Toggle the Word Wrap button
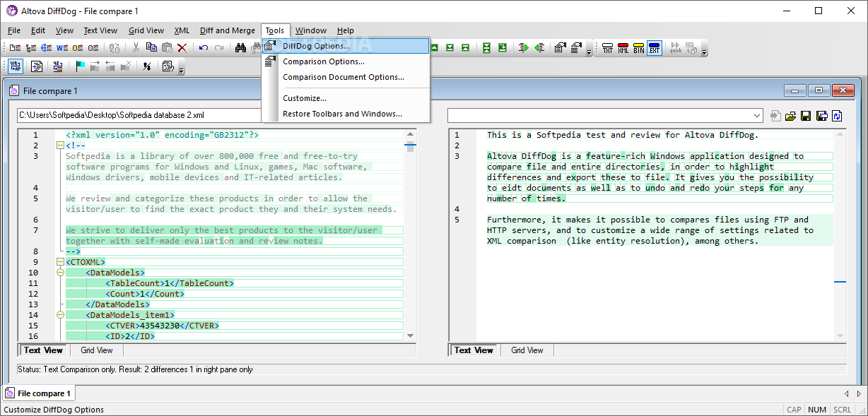Viewport: 868px width, 416px height. pos(16,66)
